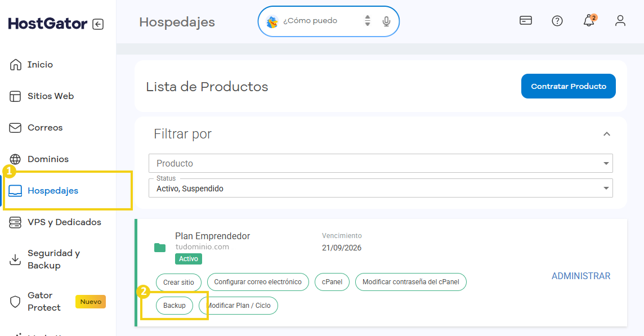Open the user account profile icon
This screenshot has height=336, width=644.
[620, 20]
